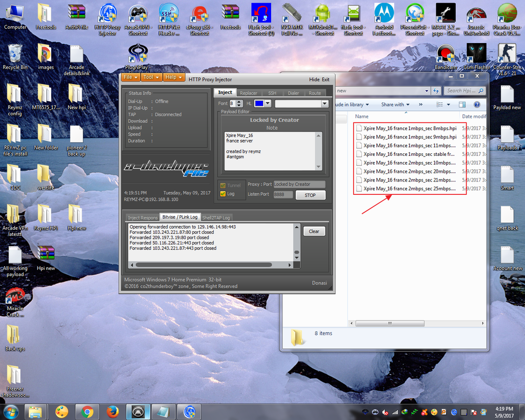This screenshot has height=420, width=525.
Task: Launch Google Chrome from the taskbar
Action: pyautogui.click(x=87, y=411)
